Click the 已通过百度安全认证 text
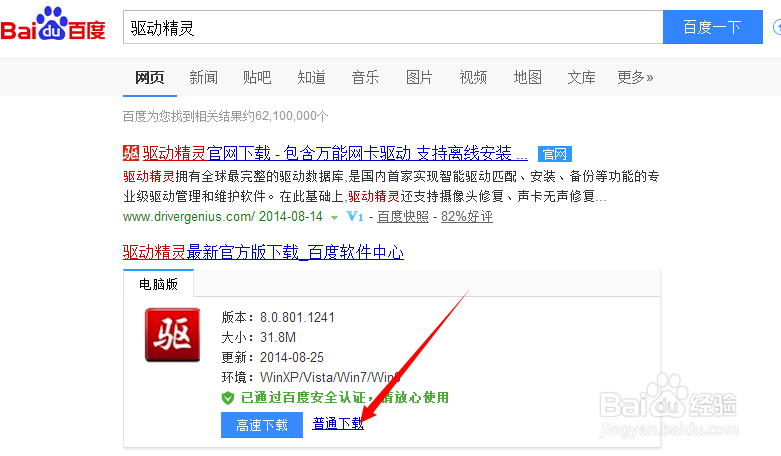781x456 pixels. pos(303,398)
